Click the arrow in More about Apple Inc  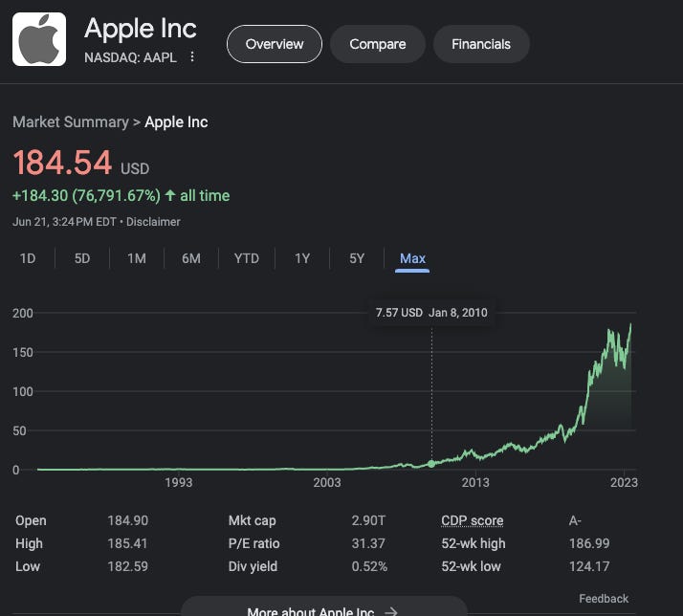point(391,611)
